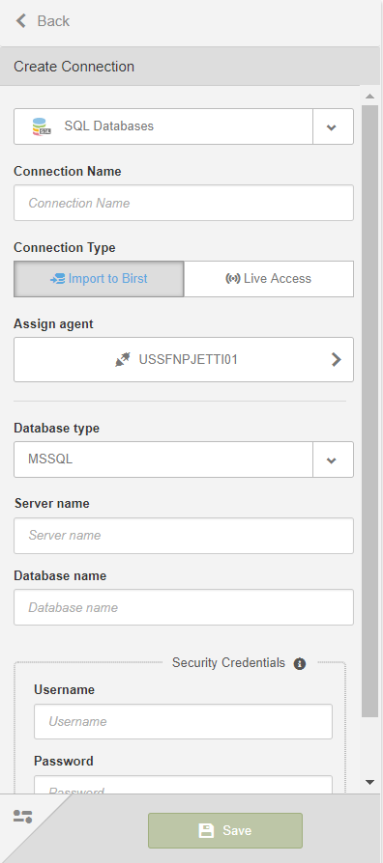This screenshot has width=383, height=863.
Task: Open the MSSQL database type dropdown
Action: click(x=332, y=460)
